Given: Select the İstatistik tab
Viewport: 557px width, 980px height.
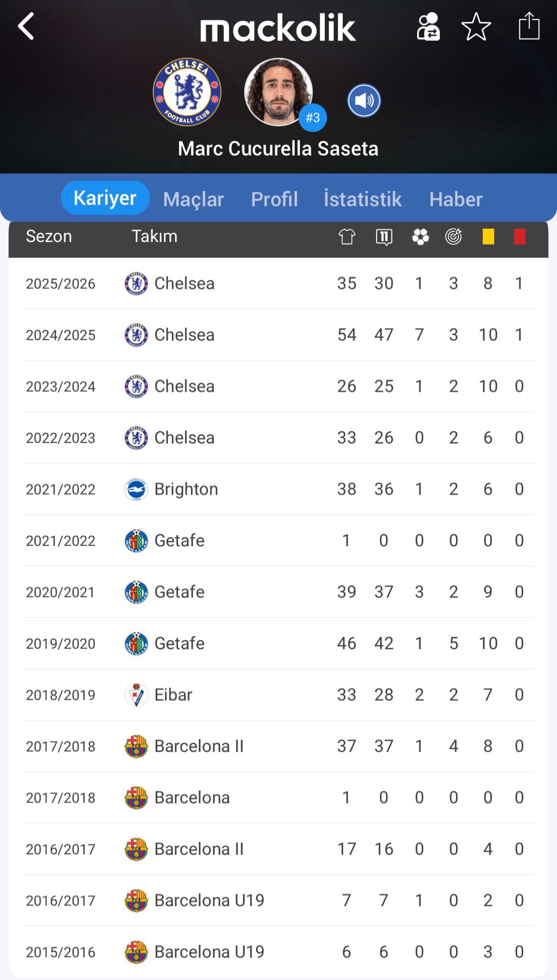Looking at the screenshot, I should click(x=363, y=199).
